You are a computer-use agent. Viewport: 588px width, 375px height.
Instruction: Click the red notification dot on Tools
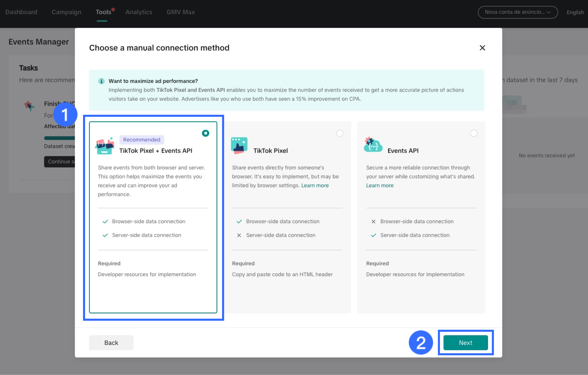point(113,9)
